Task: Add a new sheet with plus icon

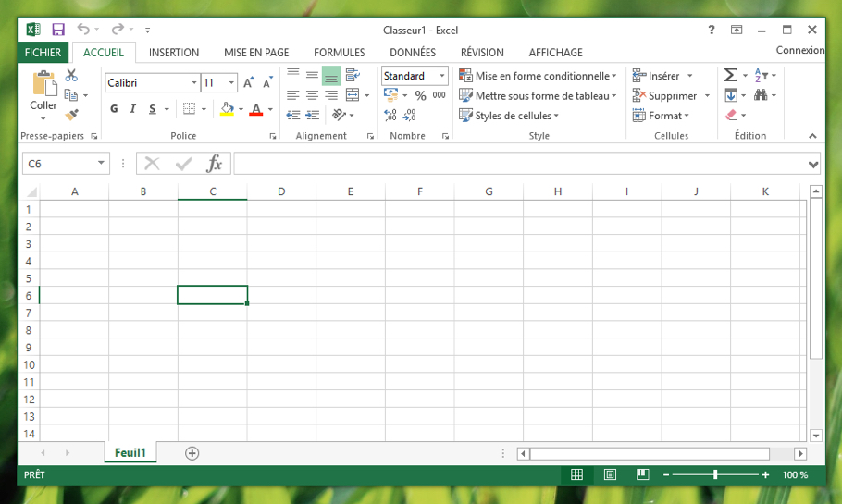Action: (192, 453)
